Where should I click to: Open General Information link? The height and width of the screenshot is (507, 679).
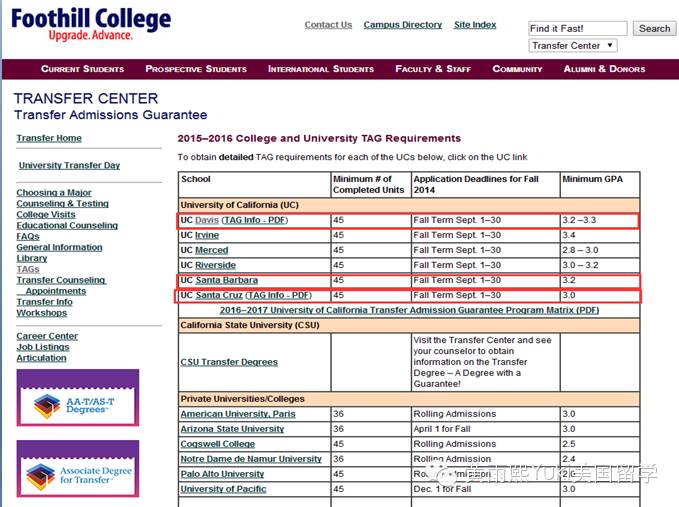coord(59,247)
